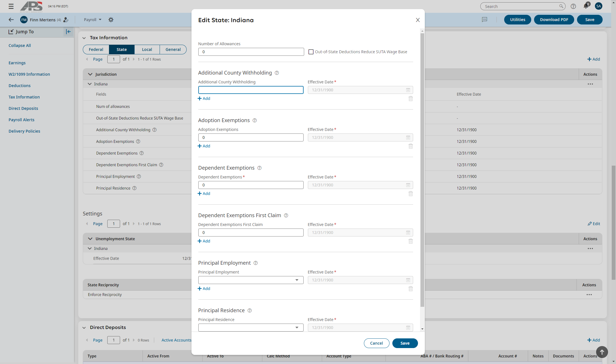The width and height of the screenshot is (616, 364).
Task: Click help icon beside Additional County Withholding heading
Action: (x=277, y=73)
